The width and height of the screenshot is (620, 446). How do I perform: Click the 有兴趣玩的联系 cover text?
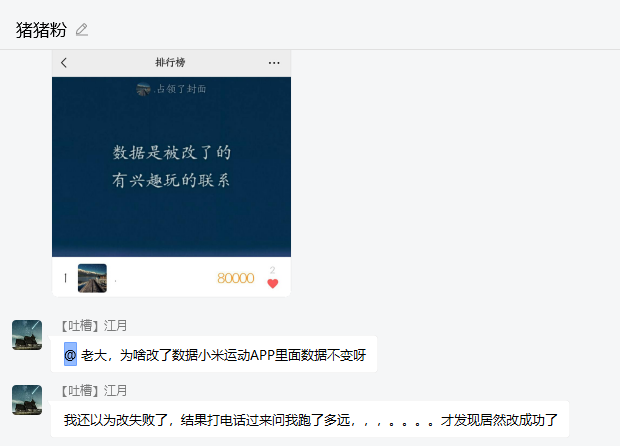click(x=171, y=180)
